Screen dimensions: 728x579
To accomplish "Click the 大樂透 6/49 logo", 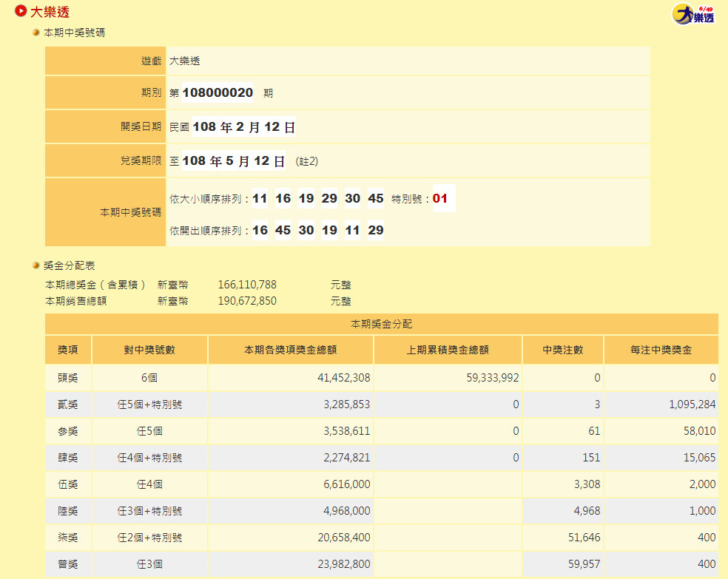I will pyautogui.click(x=692, y=14).
